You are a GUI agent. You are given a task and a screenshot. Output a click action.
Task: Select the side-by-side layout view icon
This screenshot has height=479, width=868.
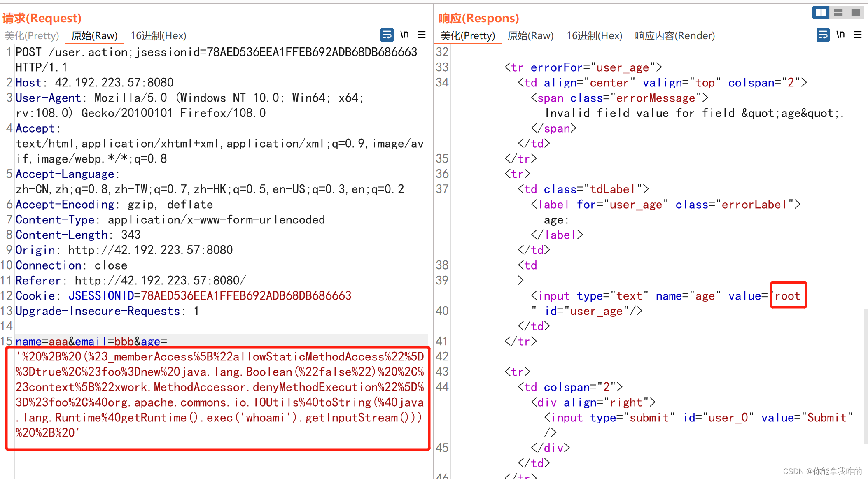[821, 12]
